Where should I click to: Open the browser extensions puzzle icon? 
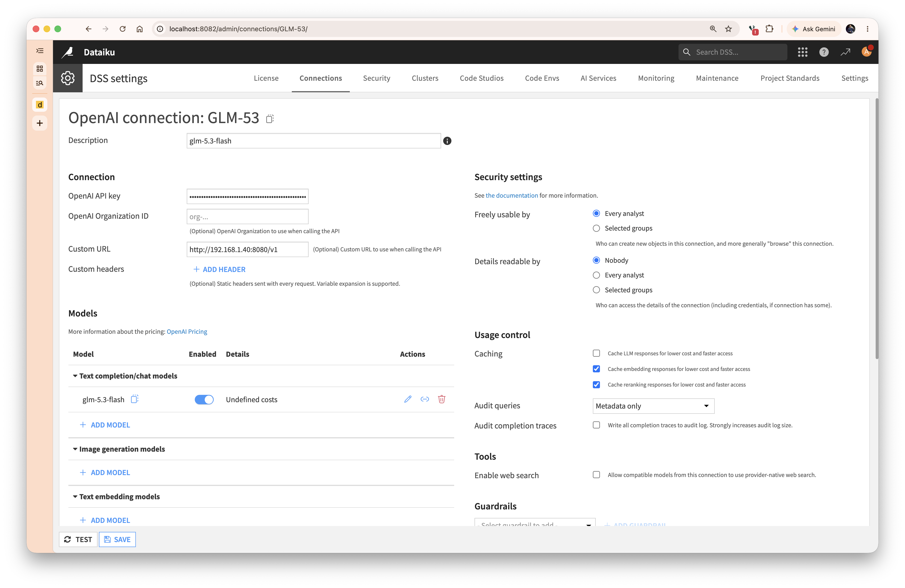[x=769, y=29]
